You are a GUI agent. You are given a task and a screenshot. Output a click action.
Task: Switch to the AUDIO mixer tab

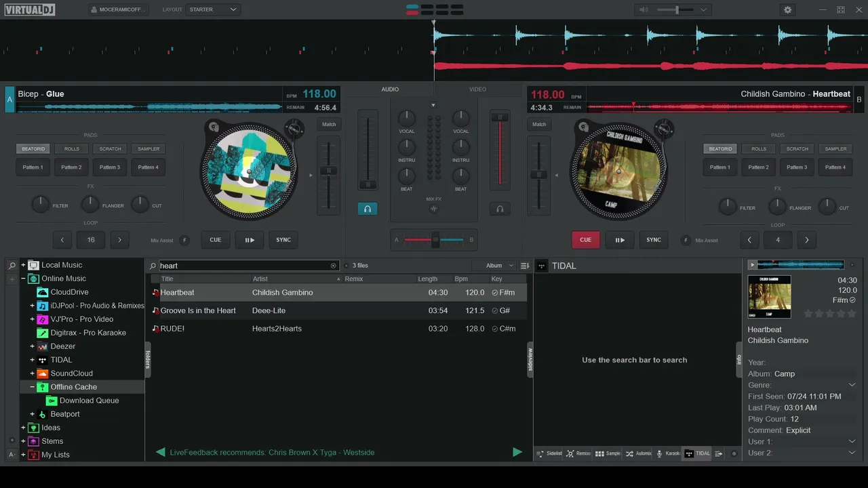tap(390, 89)
